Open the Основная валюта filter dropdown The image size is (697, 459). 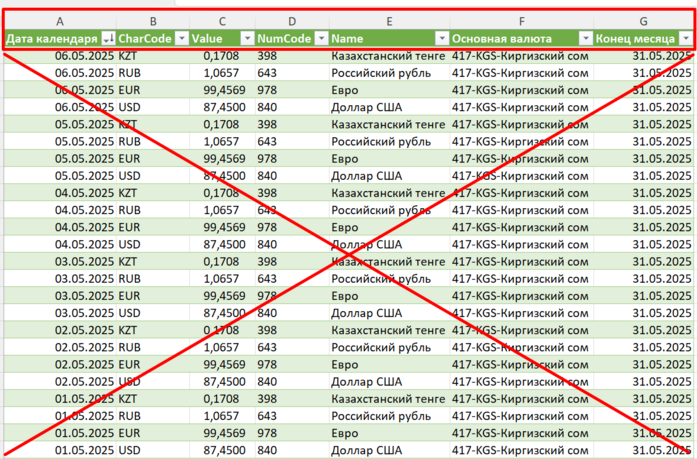click(585, 39)
